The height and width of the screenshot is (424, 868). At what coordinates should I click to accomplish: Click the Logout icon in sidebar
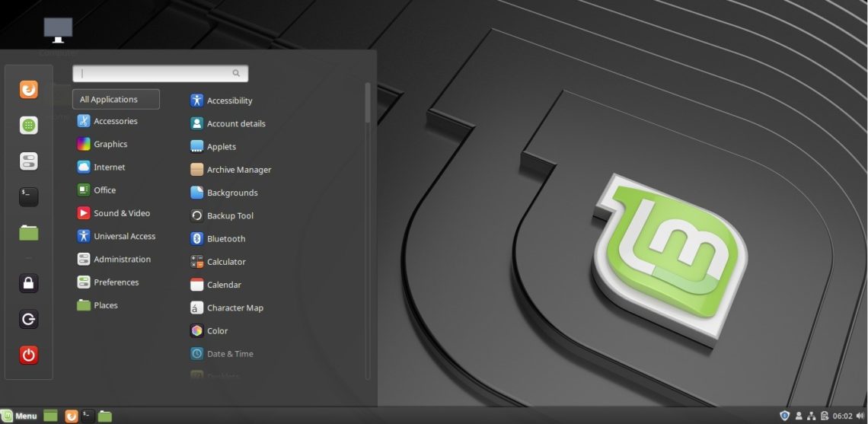pos(29,320)
